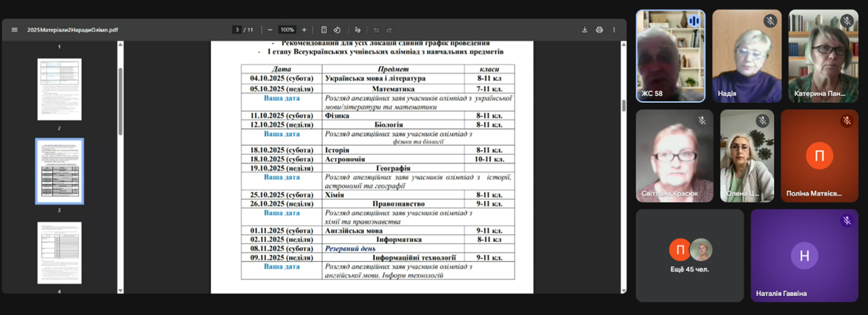Click Катерина participant video tile
868x315 pixels.
[823, 56]
